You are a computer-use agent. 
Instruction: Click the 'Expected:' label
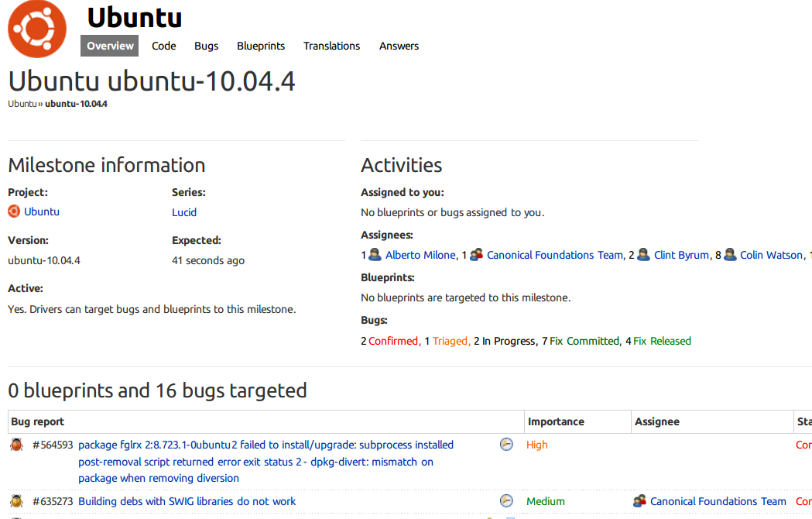click(197, 241)
